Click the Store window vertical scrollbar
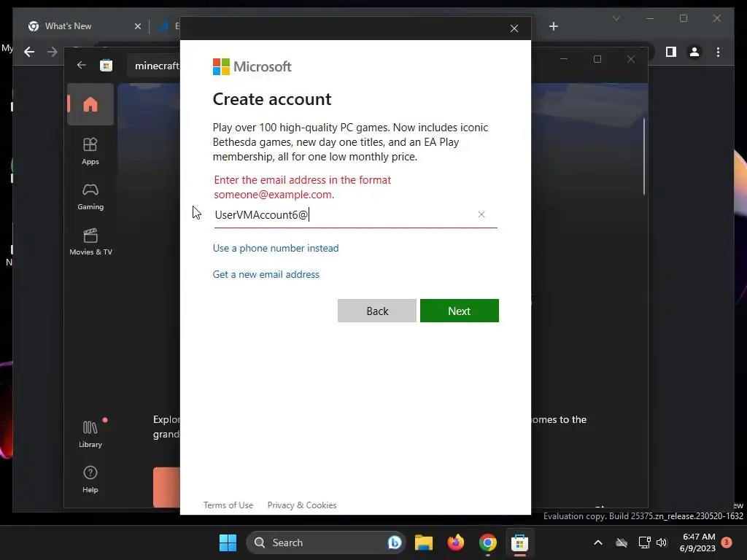Viewport: 747px width, 560px height. [x=644, y=157]
